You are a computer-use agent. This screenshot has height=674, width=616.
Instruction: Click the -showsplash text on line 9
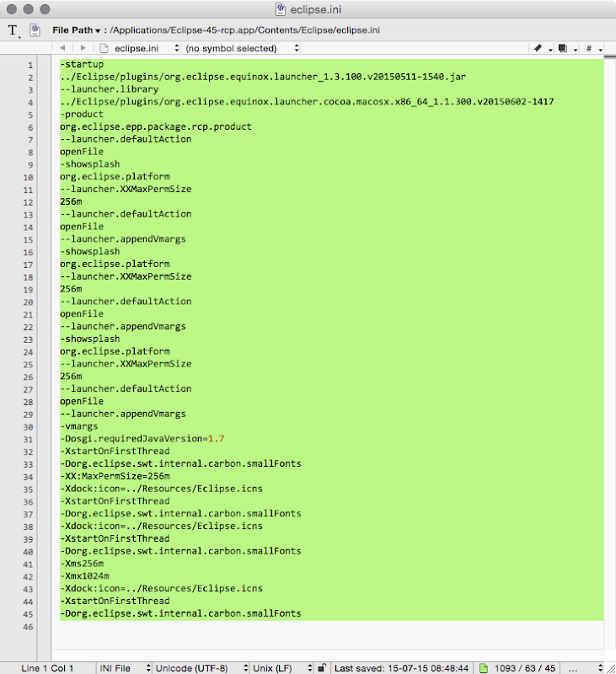tap(90, 163)
